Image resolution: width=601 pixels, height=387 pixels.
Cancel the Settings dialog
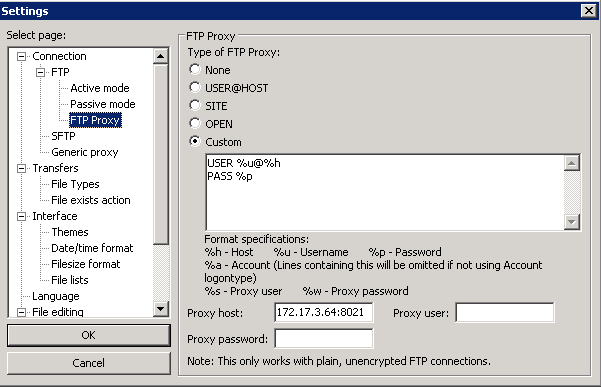tap(89, 363)
